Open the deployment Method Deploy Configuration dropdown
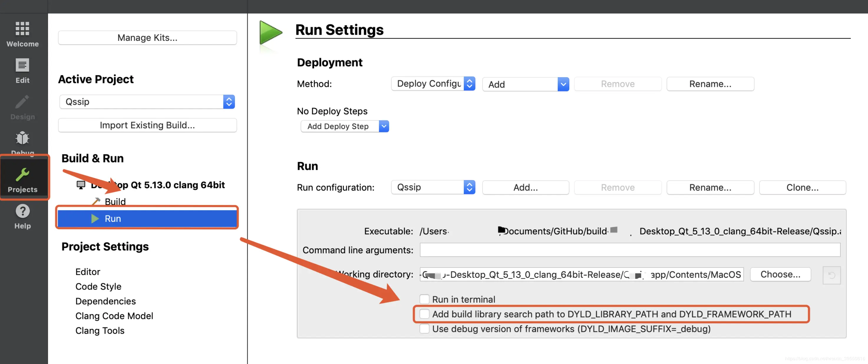This screenshot has height=364, width=868. 433,84
